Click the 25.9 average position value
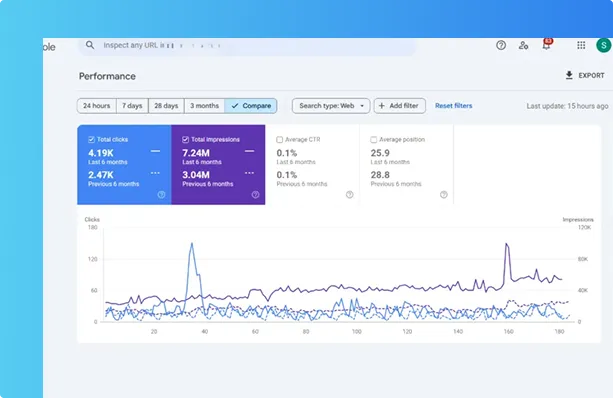Image resolution: width=613 pixels, height=398 pixels. (x=380, y=153)
